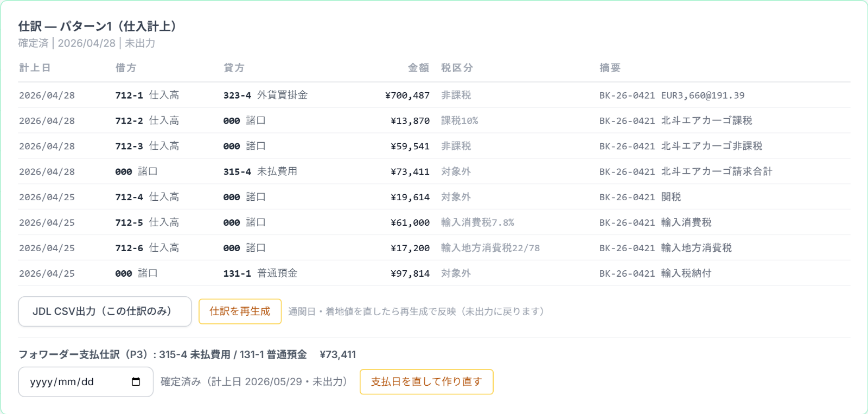Open the calendar picker icon in date field
Image resolution: width=868 pixels, height=414 pixels.
136,382
